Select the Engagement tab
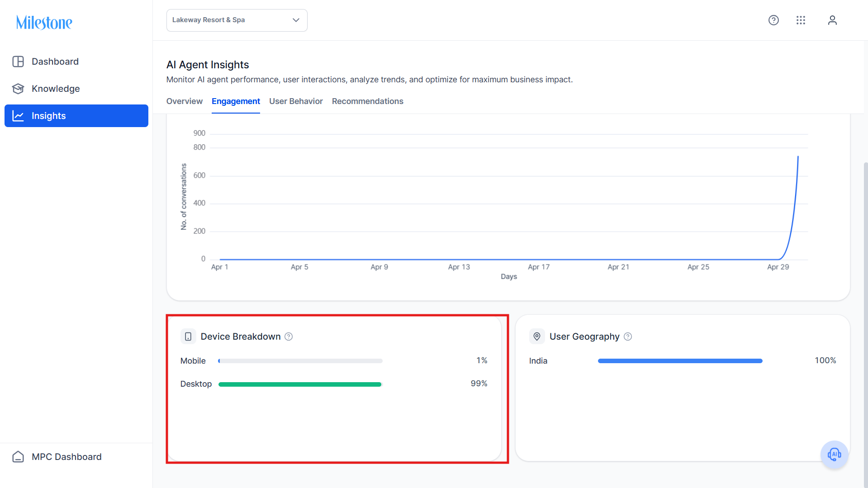 coord(236,101)
